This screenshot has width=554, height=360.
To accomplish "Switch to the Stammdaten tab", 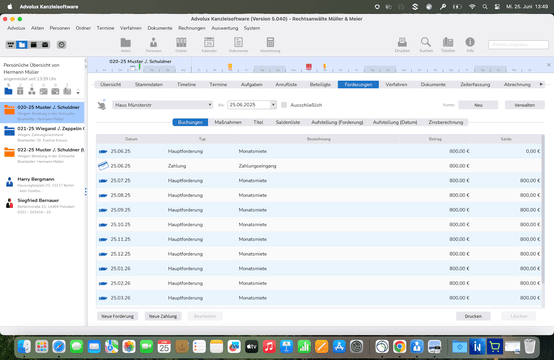I will tap(149, 84).
